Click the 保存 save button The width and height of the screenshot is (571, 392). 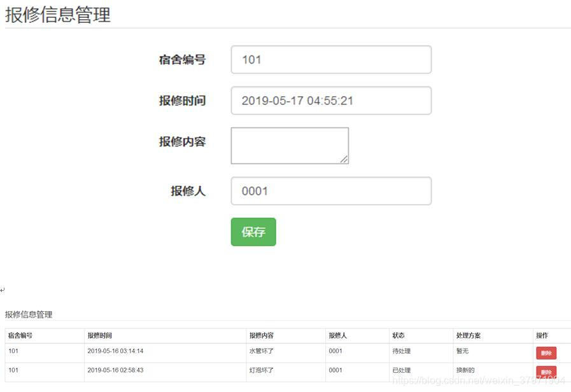point(253,232)
